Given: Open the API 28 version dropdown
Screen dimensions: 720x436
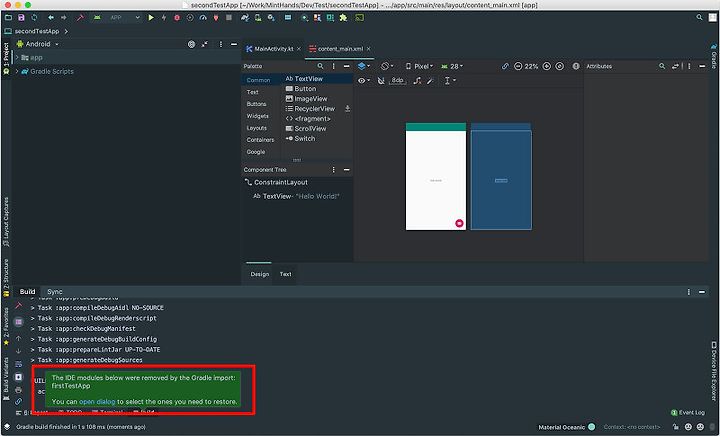Looking at the screenshot, I should click(x=452, y=66).
